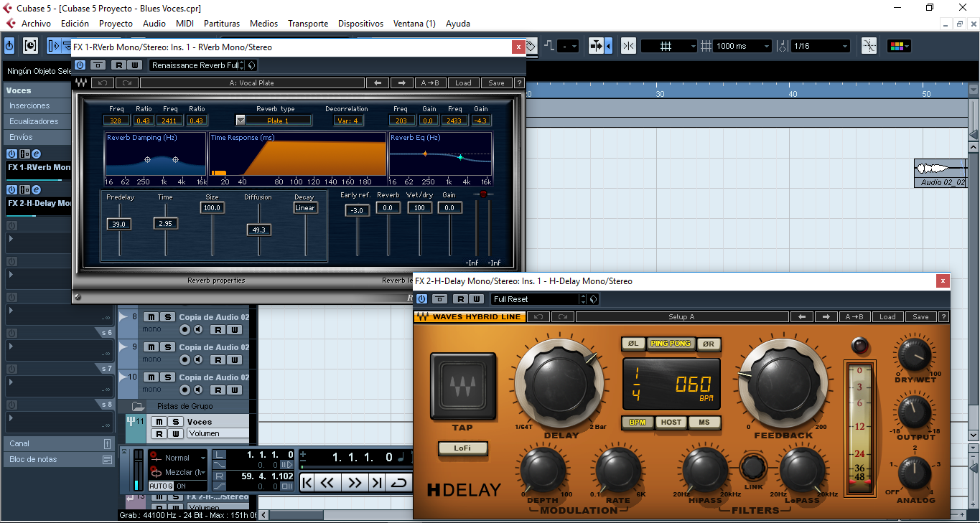Select previous preset arrow in H-Delay toolbar
The image size is (980, 523).
point(802,317)
